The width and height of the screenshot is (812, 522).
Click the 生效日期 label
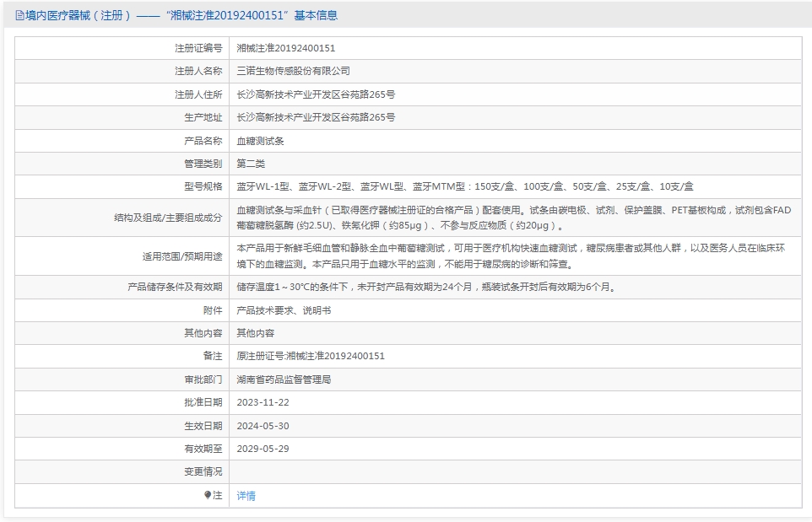pyautogui.click(x=203, y=426)
